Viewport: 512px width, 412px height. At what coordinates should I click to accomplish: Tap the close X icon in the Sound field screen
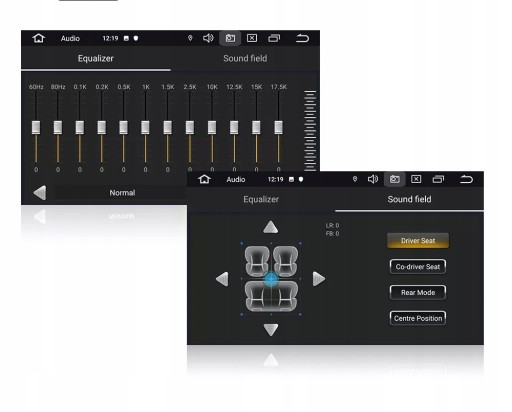tap(416, 179)
